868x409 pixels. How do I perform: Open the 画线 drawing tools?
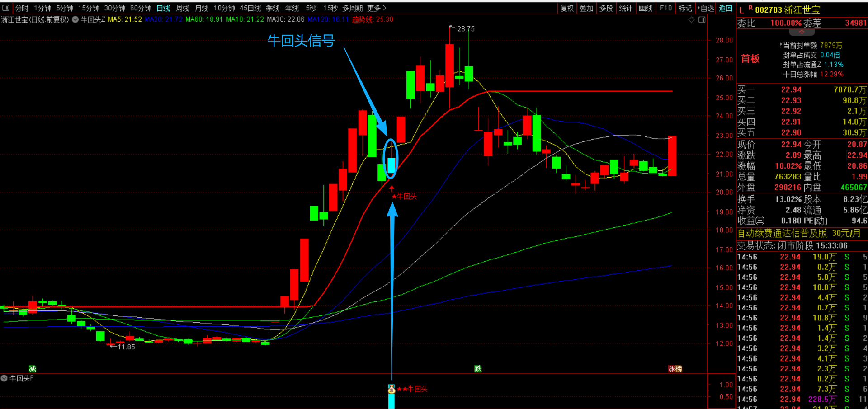646,8
